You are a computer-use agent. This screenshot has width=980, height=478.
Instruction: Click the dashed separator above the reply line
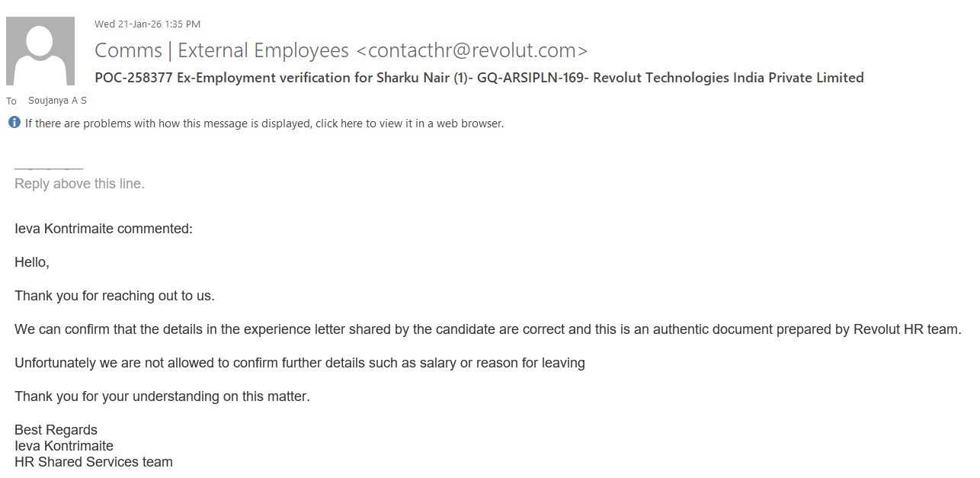click(x=49, y=168)
